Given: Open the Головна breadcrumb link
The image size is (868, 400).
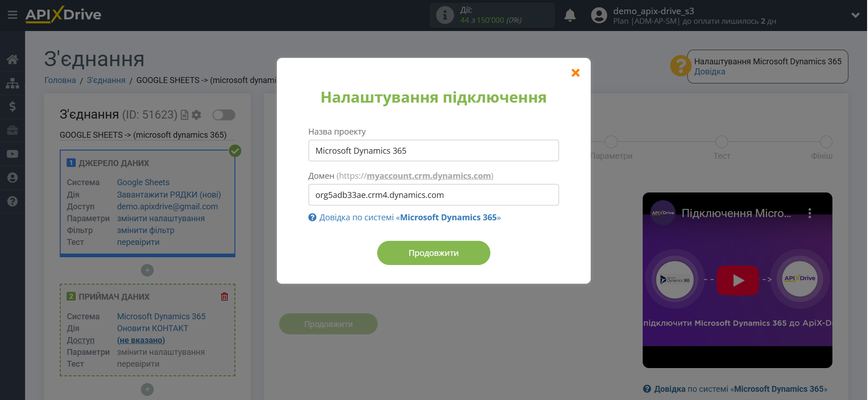Looking at the screenshot, I should (60, 80).
